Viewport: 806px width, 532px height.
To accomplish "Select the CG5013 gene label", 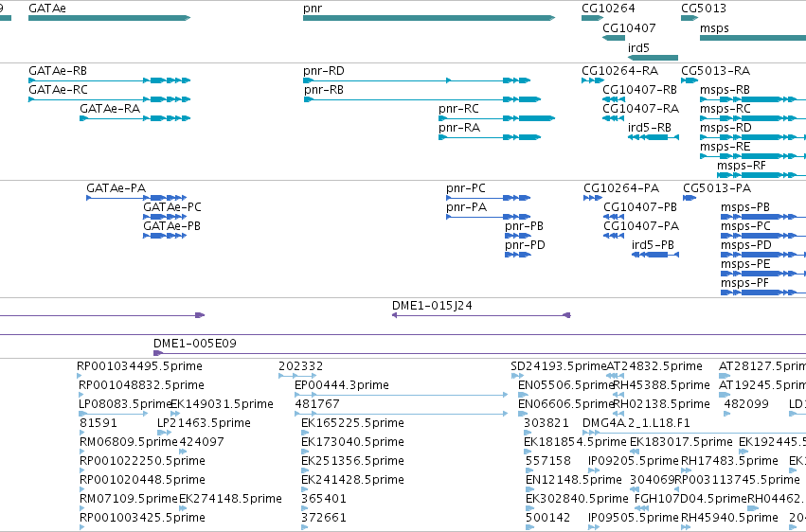I will point(704,9).
